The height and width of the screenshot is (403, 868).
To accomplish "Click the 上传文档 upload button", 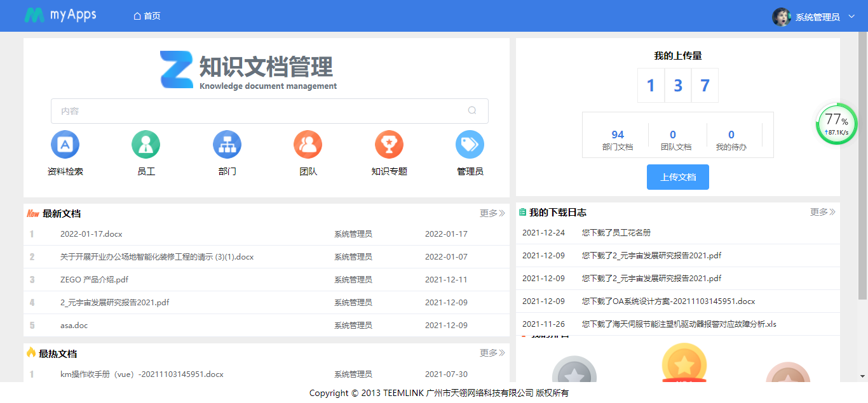I will click(x=677, y=177).
